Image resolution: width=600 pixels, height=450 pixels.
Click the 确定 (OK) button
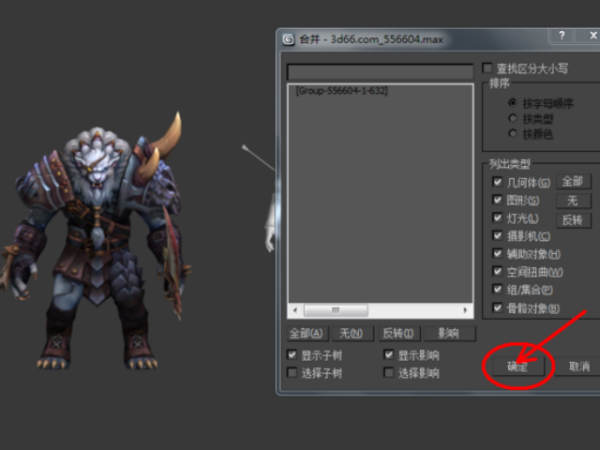tap(518, 367)
